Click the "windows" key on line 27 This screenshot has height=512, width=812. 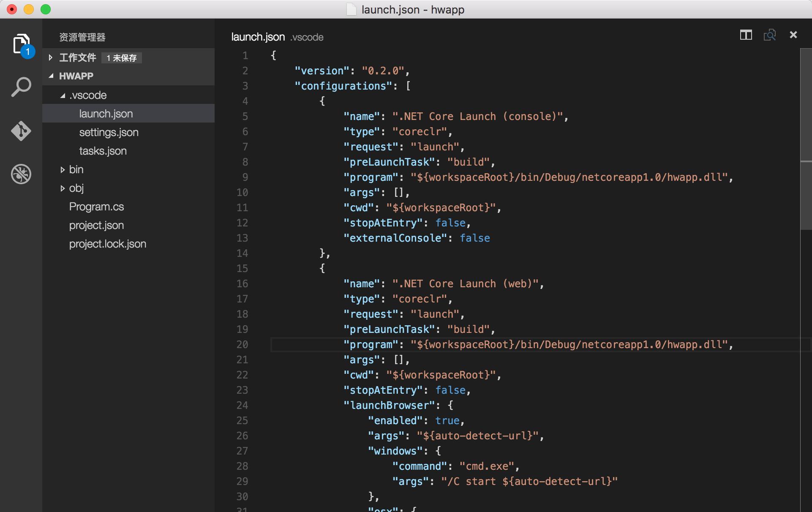tap(395, 451)
